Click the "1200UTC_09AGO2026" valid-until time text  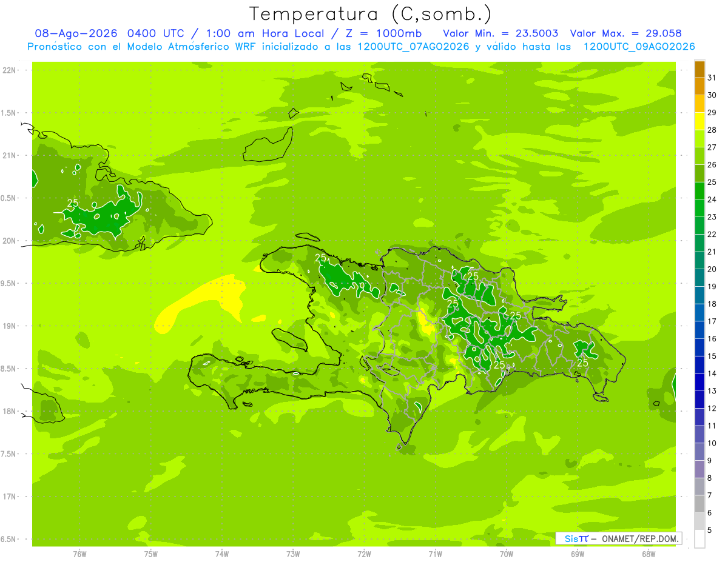[639, 46]
